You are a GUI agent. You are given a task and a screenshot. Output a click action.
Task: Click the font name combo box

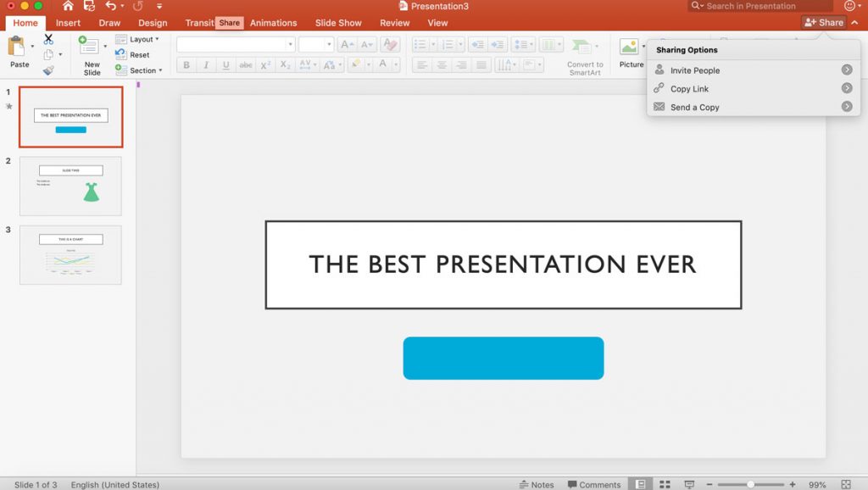click(x=236, y=44)
